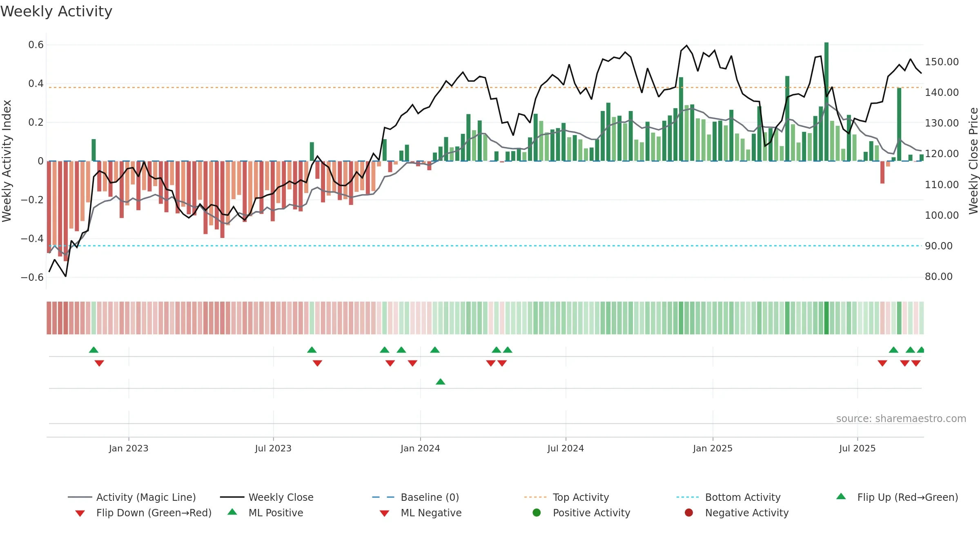
Task: Click the Jul 2024 axis label
Action: pyautogui.click(x=566, y=448)
